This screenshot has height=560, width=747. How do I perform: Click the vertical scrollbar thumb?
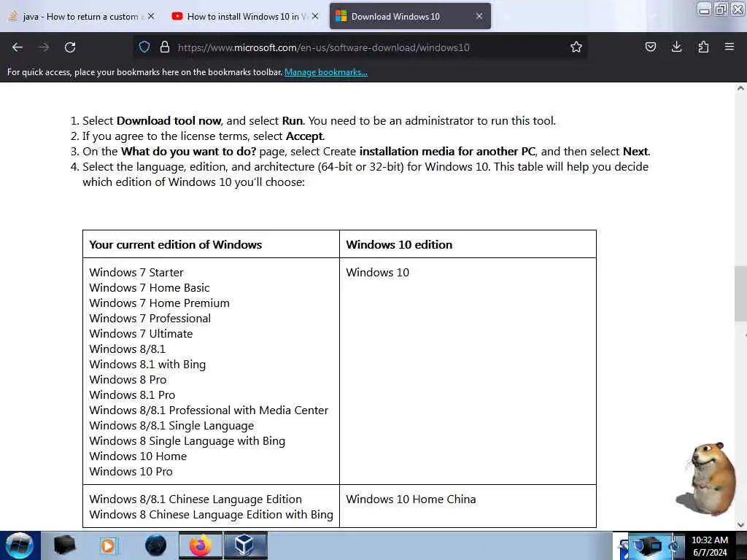(740, 293)
